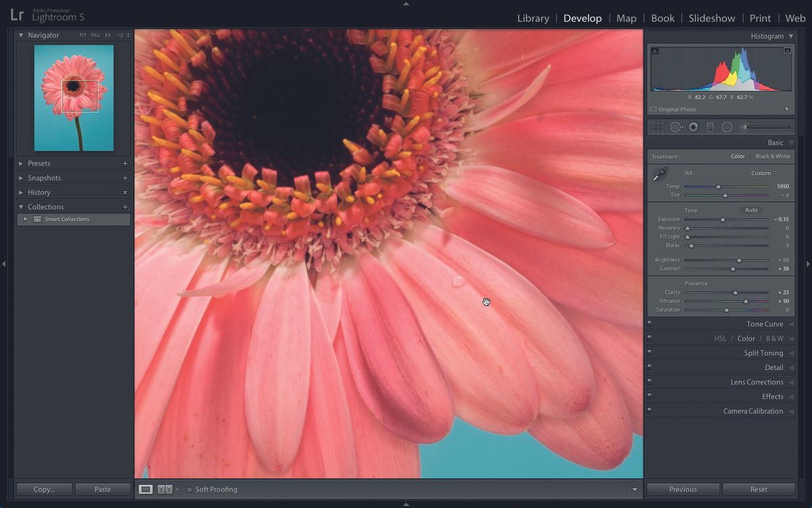
Task: Select the Radial Filter tool
Action: (727, 127)
